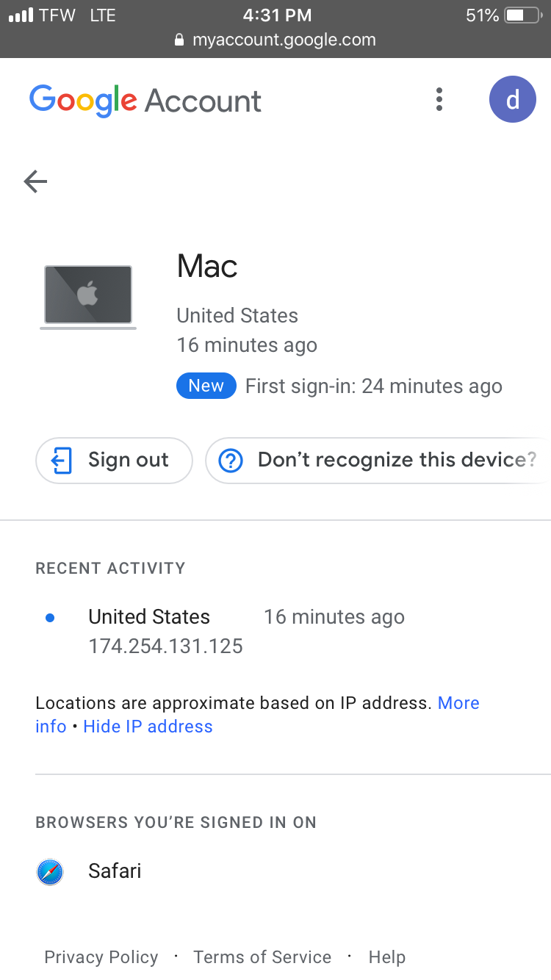The height and width of the screenshot is (980, 551).
Task: Tap the sign out door icon
Action: point(62,461)
